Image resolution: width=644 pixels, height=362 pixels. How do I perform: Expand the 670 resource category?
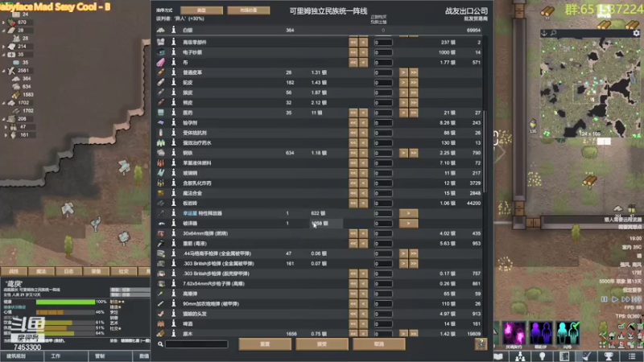[4, 23]
